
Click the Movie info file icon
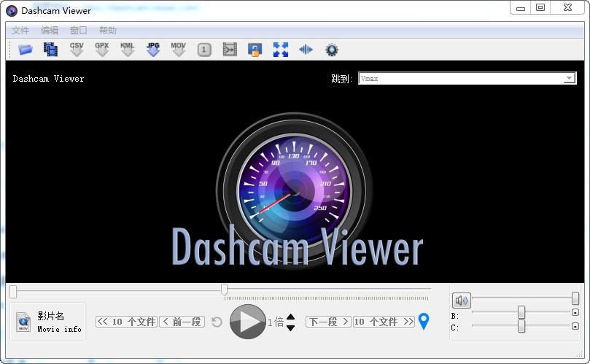point(23,322)
